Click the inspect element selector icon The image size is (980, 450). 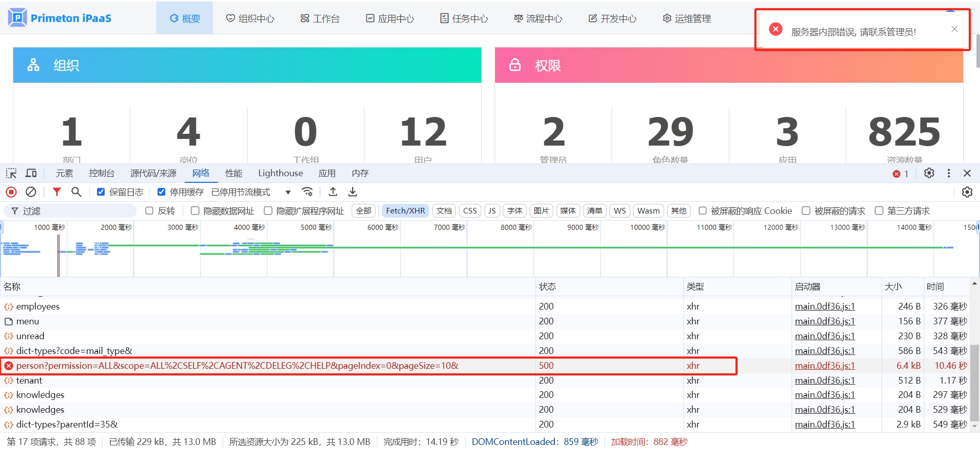(11, 173)
